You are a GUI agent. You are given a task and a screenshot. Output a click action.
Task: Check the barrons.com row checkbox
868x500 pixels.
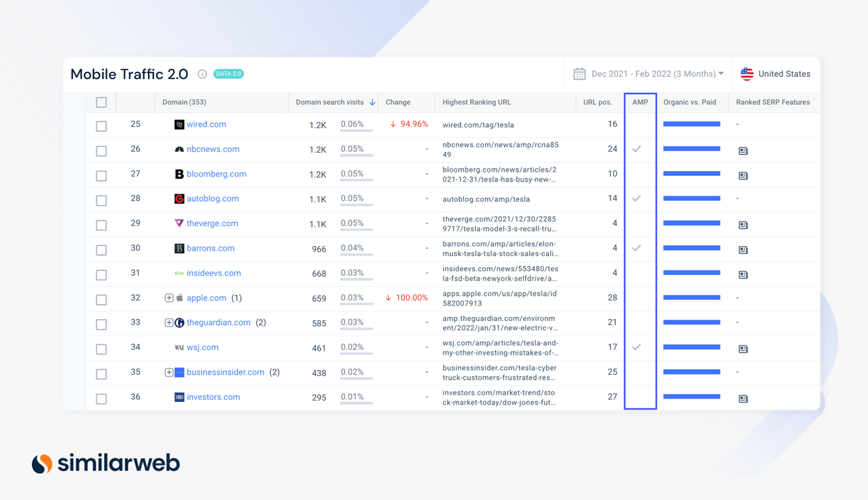tap(102, 250)
